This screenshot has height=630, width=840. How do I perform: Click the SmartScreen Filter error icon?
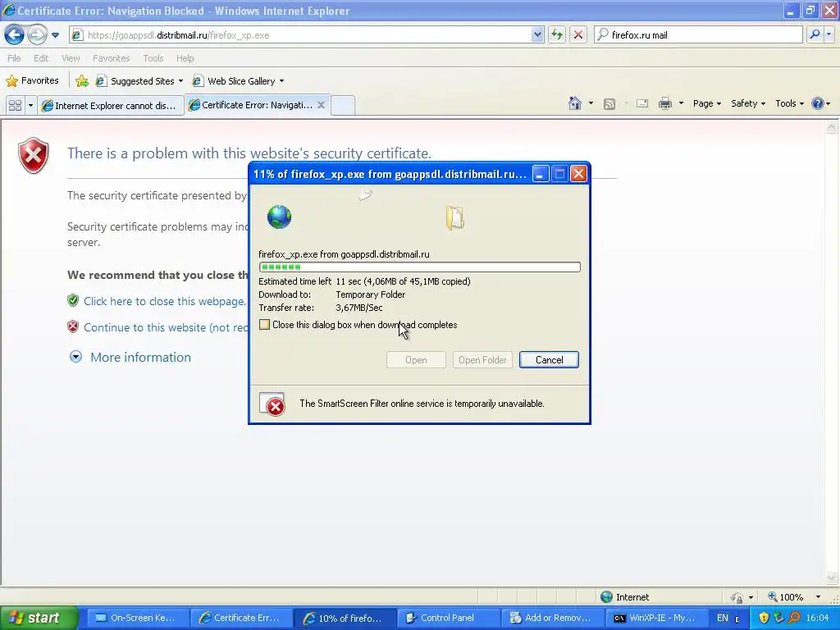tap(272, 404)
